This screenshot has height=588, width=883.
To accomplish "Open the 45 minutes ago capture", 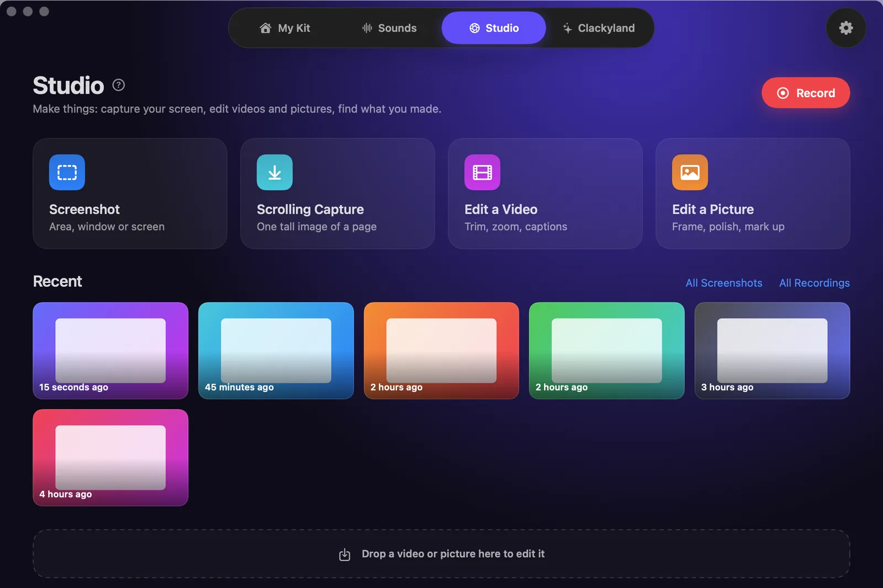I will click(x=276, y=350).
